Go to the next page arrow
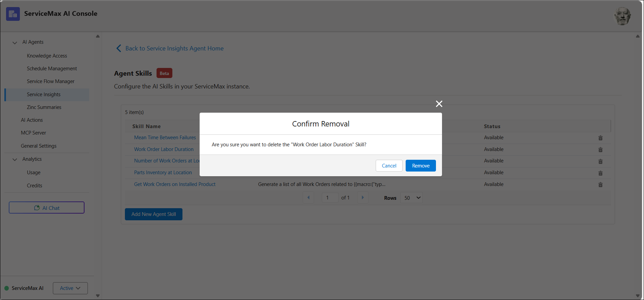The width and height of the screenshot is (644, 300). tap(363, 198)
